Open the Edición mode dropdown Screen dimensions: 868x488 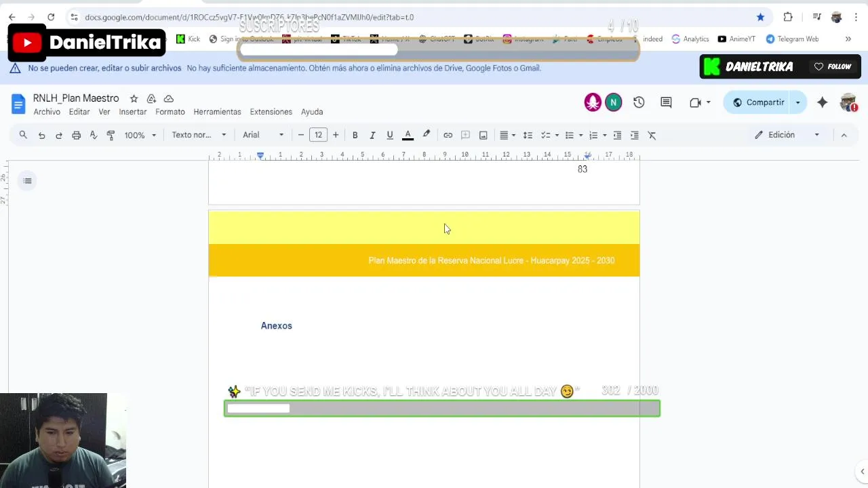(x=788, y=135)
